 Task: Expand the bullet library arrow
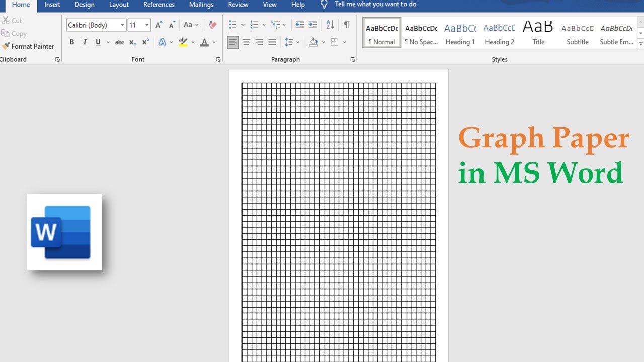[243, 25]
